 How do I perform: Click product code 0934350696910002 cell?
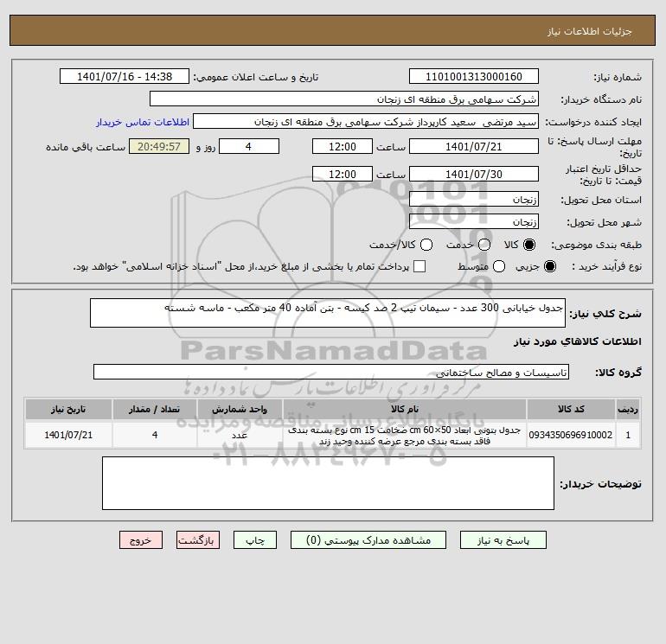pyautogui.click(x=571, y=435)
